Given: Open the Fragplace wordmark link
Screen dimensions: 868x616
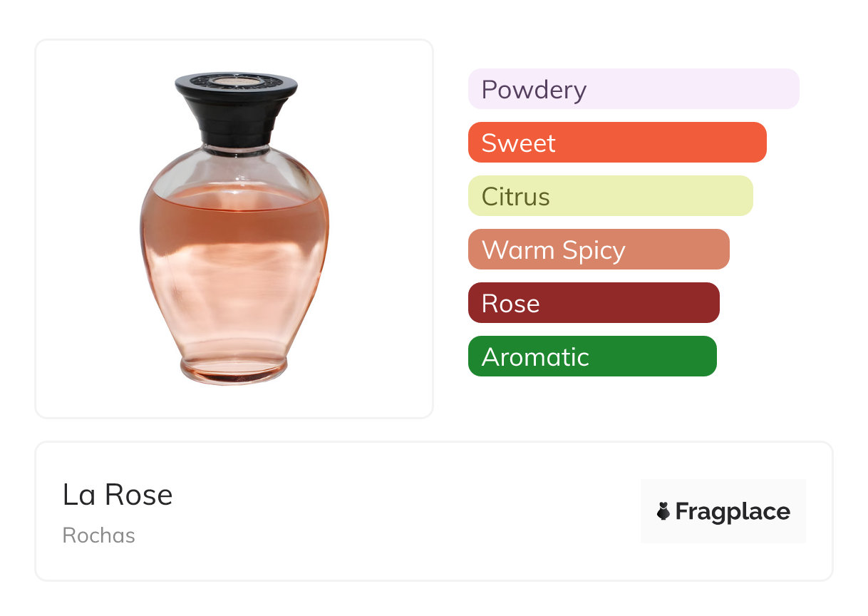Looking at the screenshot, I should coord(732,511).
